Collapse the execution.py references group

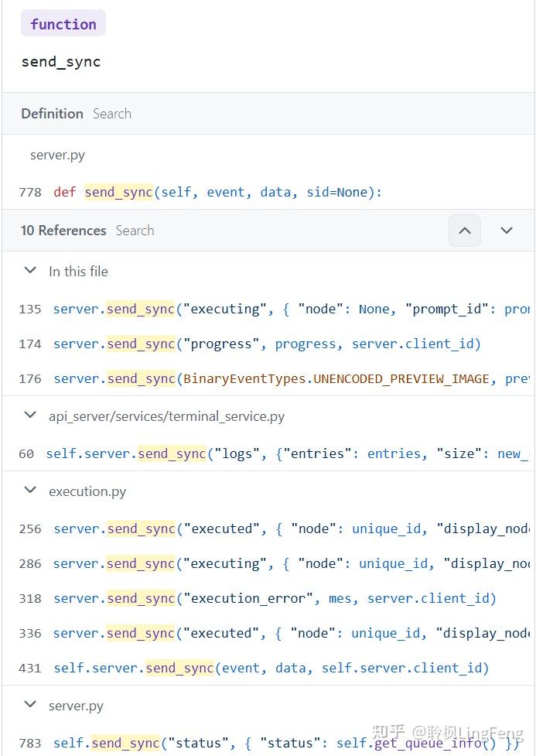coord(31,491)
